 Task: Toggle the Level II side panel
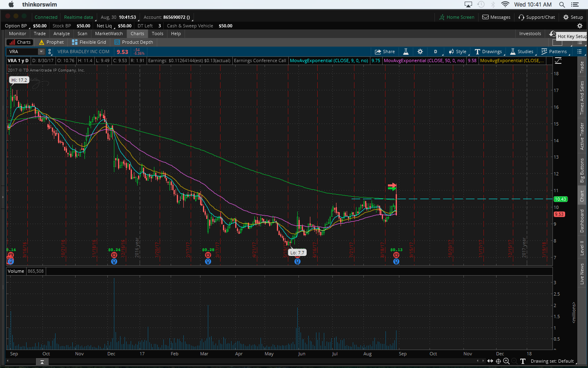click(582, 248)
